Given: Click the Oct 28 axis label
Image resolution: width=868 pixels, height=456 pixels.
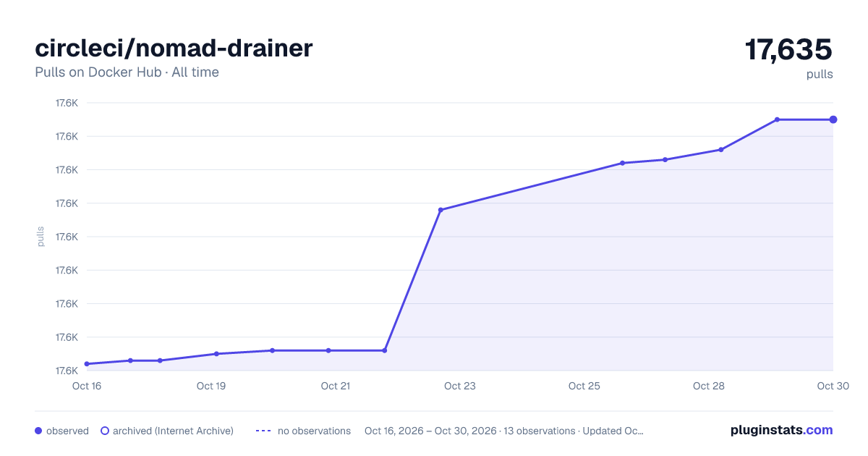Looking at the screenshot, I should pyautogui.click(x=709, y=386).
